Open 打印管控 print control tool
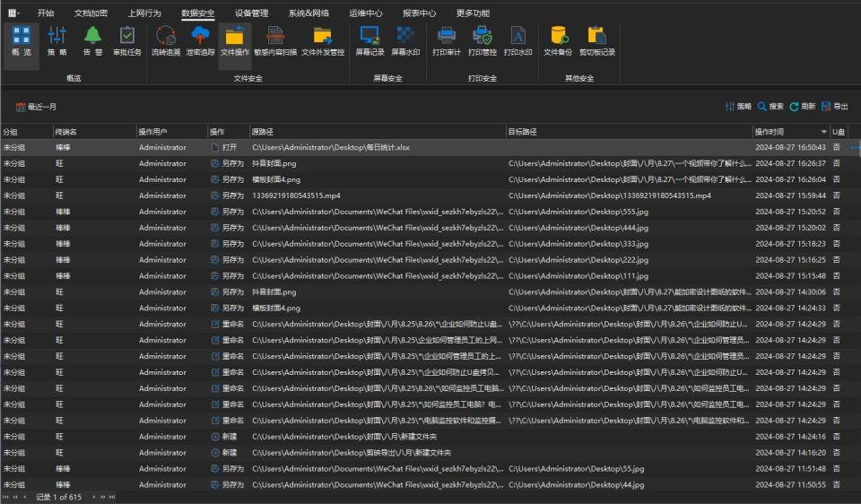Viewport: 861px width, 504px height. (x=483, y=41)
